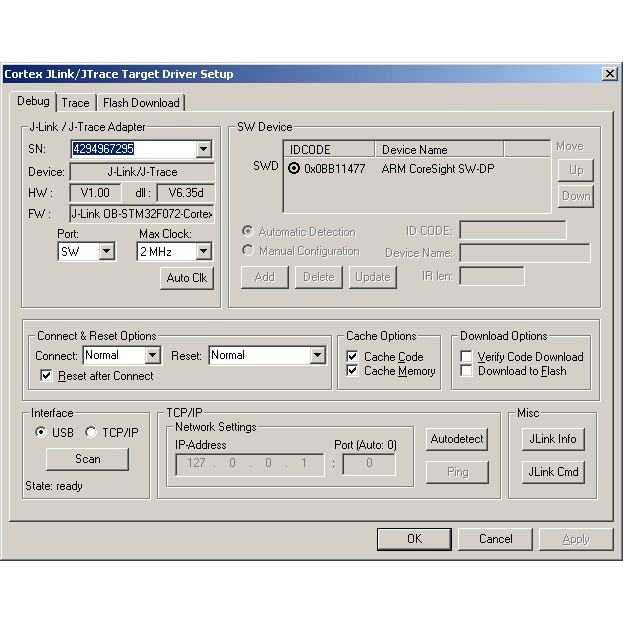Expand the Reset type dropdown

point(317,355)
